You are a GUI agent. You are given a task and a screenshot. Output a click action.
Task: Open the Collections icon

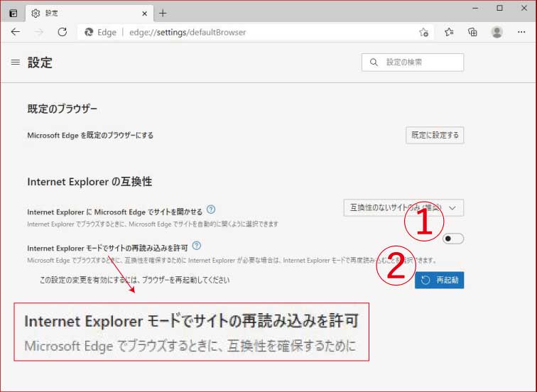click(x=473, y=32)
